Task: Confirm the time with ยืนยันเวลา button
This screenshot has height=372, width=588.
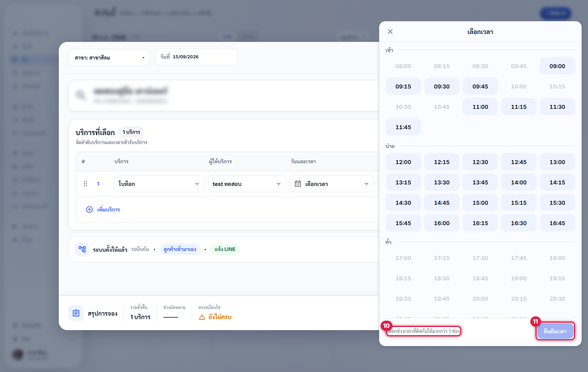Action: click(x=555, y=331)
